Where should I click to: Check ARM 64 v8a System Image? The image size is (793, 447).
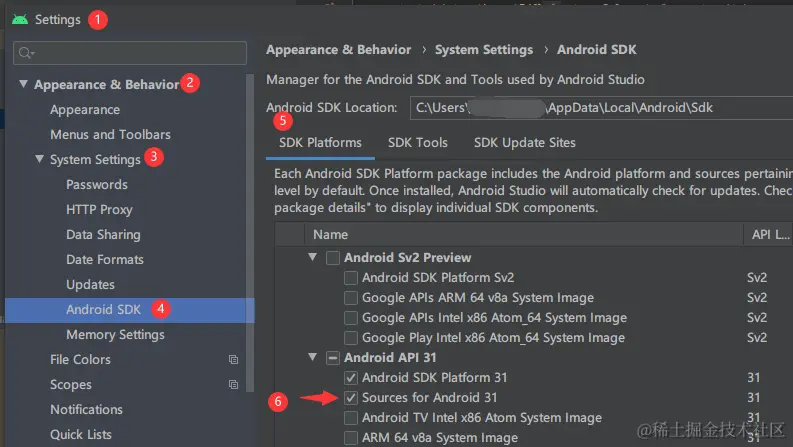(350, 437)
